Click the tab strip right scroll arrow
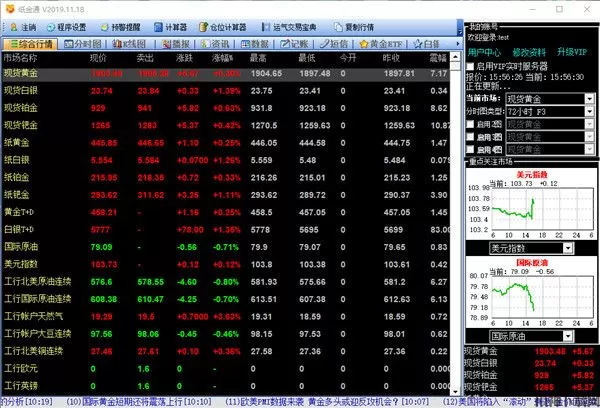 (x=458, y=44)
